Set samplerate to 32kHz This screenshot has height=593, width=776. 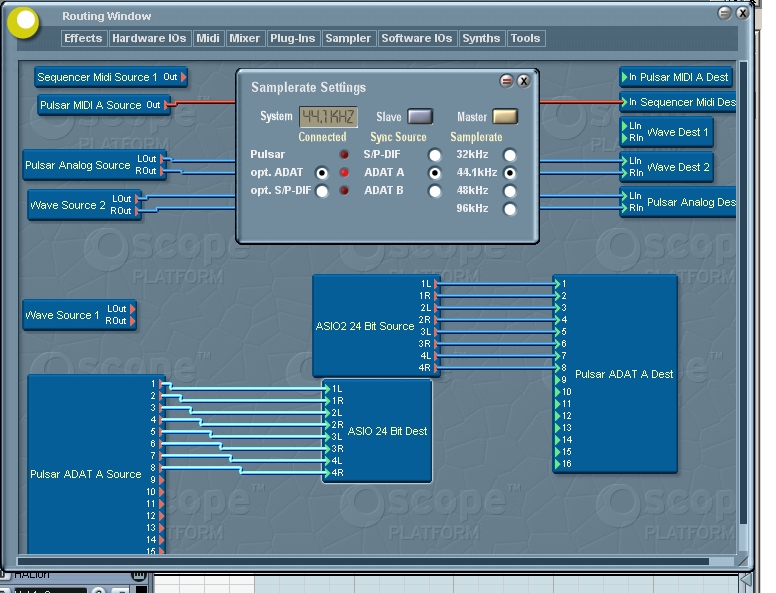pos(510,155)
